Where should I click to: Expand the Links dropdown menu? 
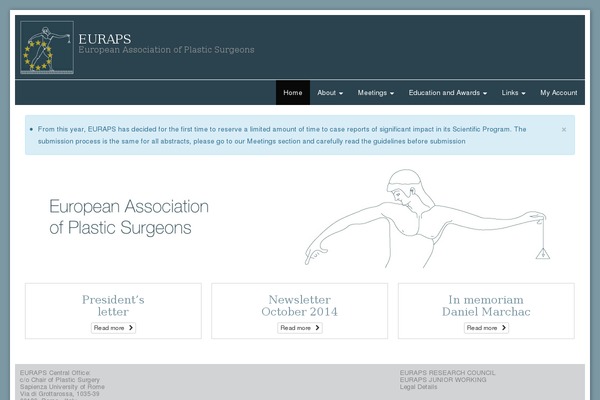(x=514, y=93)
